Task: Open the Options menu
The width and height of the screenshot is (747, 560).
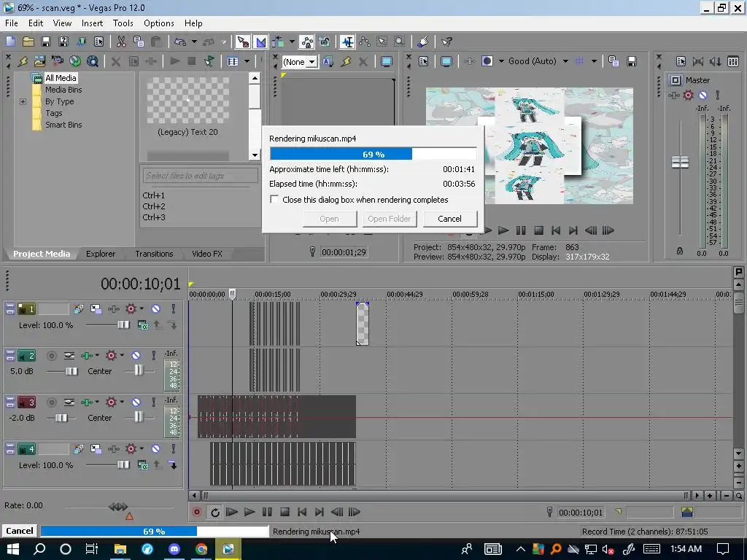Action: [158, 23]
